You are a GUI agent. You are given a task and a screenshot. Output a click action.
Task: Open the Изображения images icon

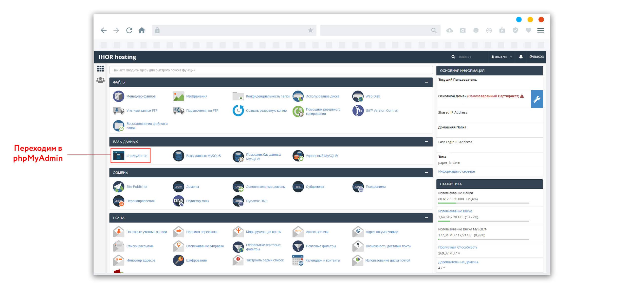click(179, 96)
